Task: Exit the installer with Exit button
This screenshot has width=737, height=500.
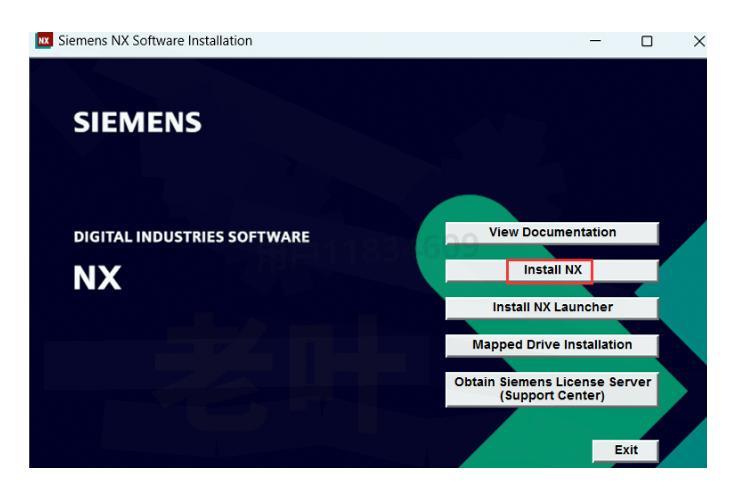Action: [x=625, y=450]
